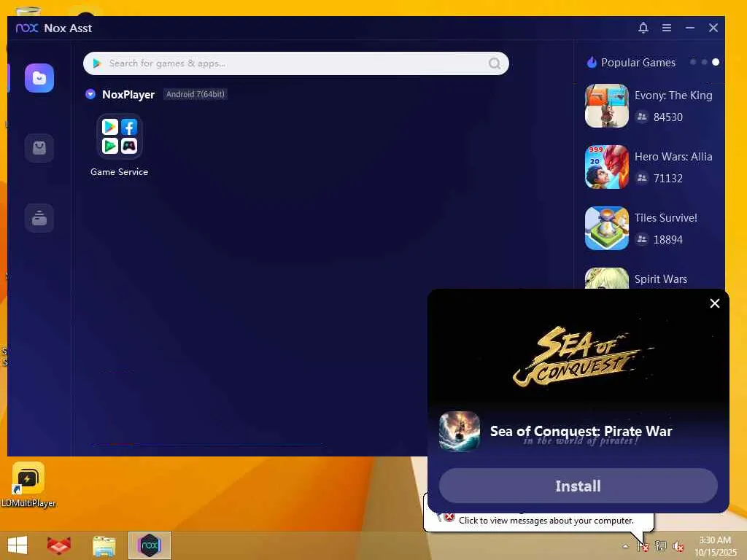Select third active Popular Games page dot
This screenshot has width=747, height=560.
716,62
